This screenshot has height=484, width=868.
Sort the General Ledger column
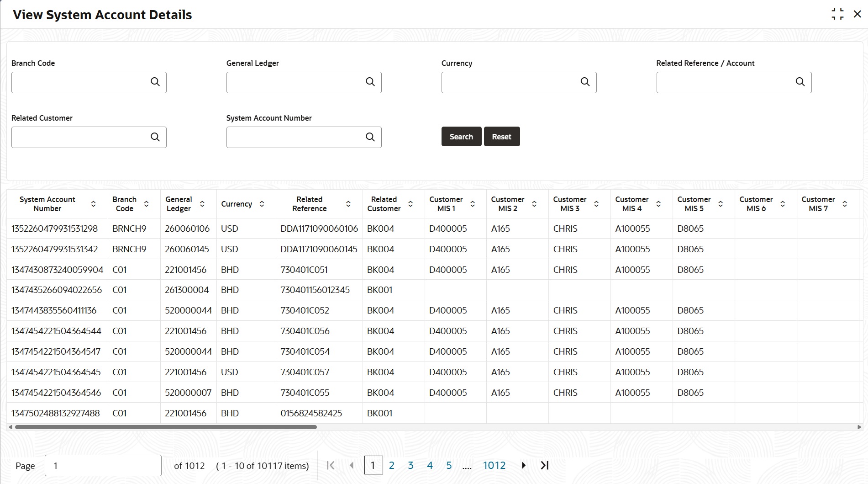pos(202,204)
